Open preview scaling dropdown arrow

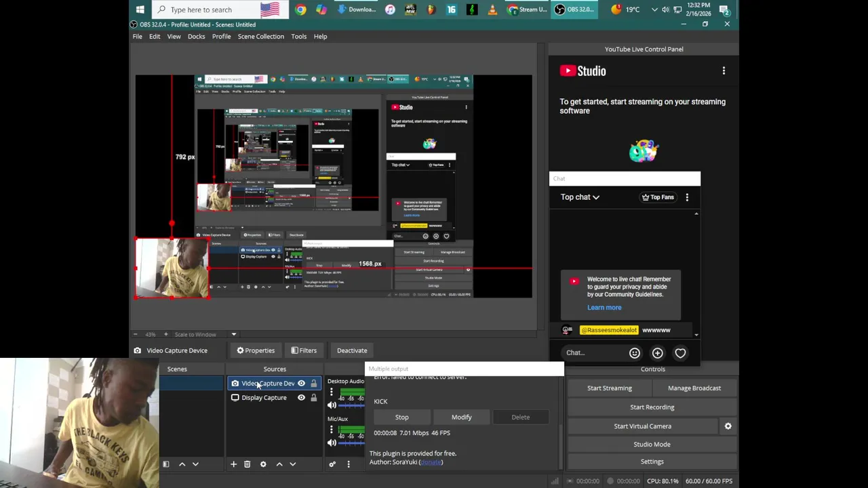(x=234, y=334)
